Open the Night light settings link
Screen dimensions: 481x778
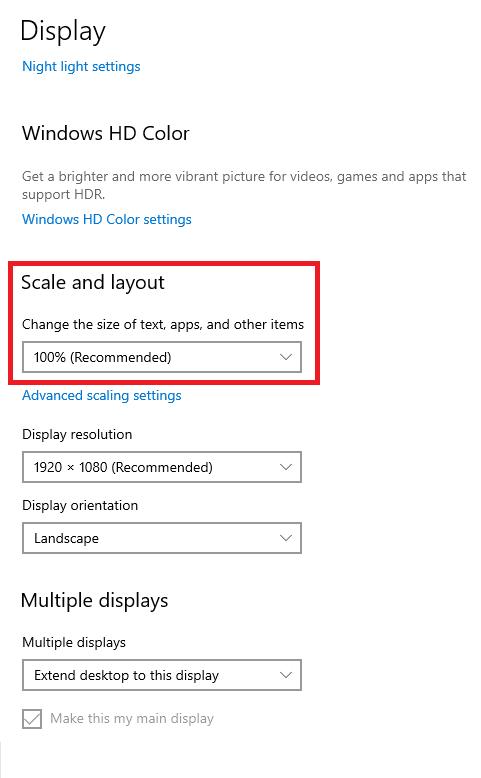pyautogui.click(x=81, y=66)
